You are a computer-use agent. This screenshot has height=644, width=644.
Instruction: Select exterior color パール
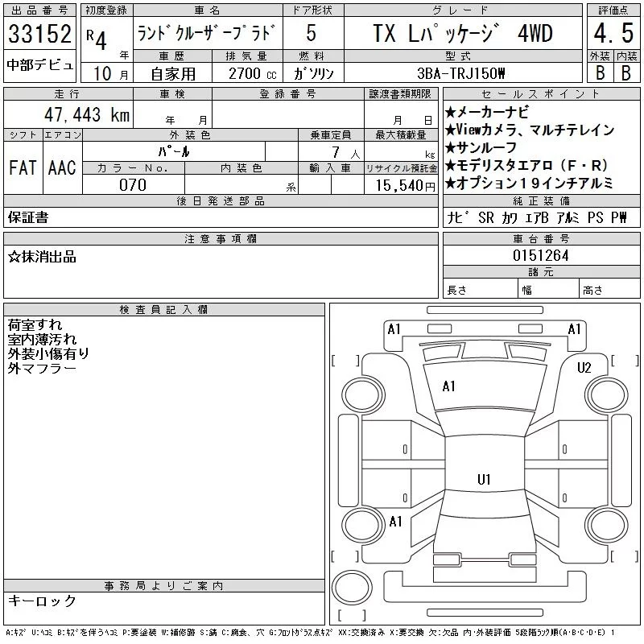point(174,152)
